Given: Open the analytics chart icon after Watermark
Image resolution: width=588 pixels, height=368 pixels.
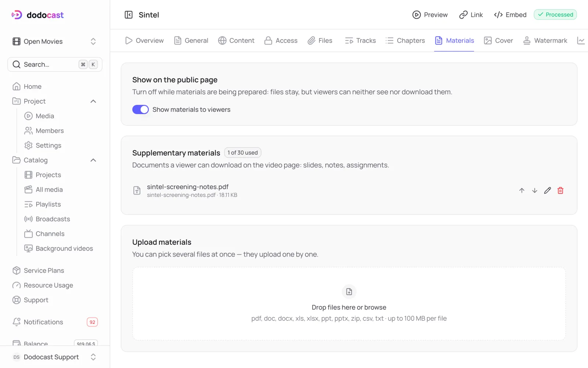Looking at the screenshot, I should click(x=581, y=40).
